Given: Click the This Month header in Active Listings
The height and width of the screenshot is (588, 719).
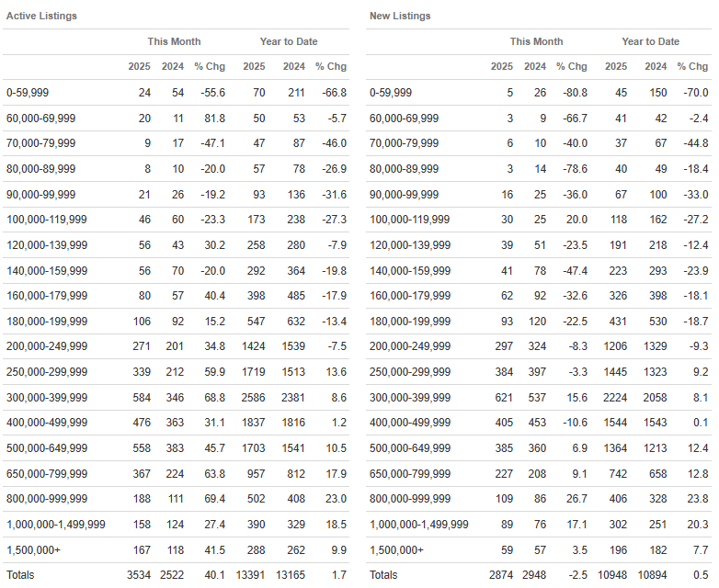Looking at the screenshot, I should tap(174, 41).
